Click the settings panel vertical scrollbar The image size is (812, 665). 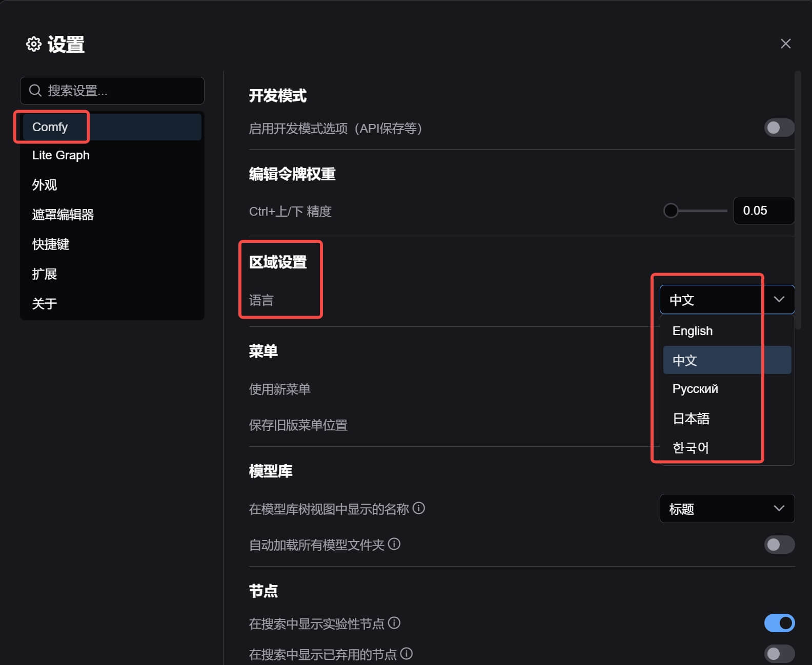(x=798, y=200)
